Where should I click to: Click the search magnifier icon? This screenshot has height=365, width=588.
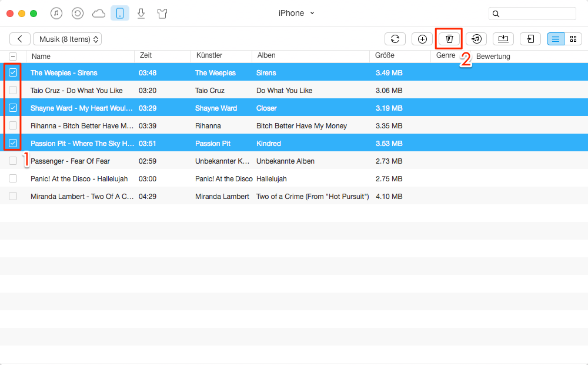click(496, 14)
